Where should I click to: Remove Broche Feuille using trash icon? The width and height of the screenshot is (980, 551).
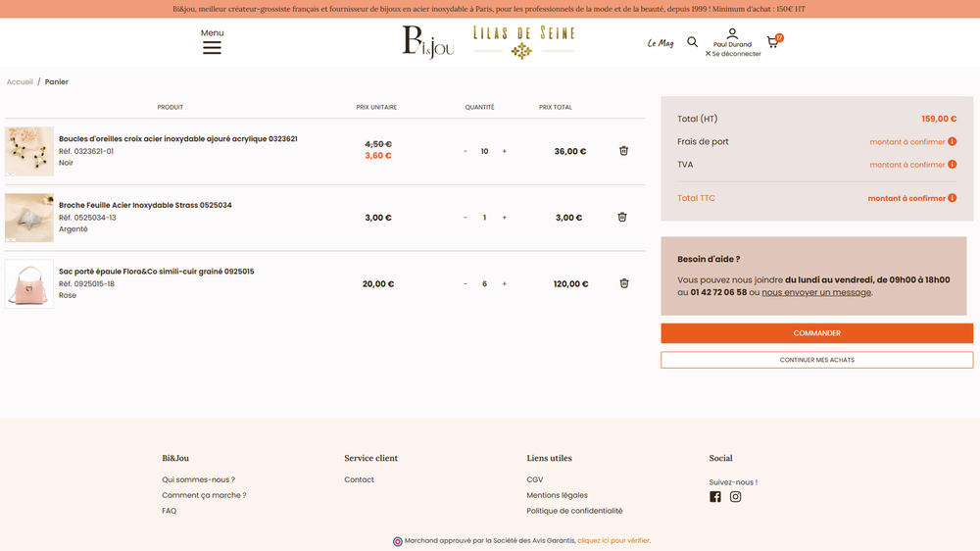tap(623, 218)
